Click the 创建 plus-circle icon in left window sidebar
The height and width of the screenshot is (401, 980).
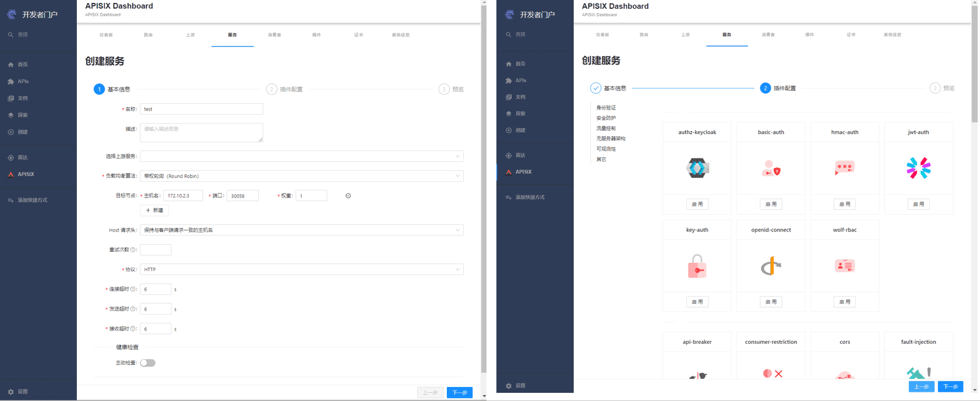click(10, 132)
